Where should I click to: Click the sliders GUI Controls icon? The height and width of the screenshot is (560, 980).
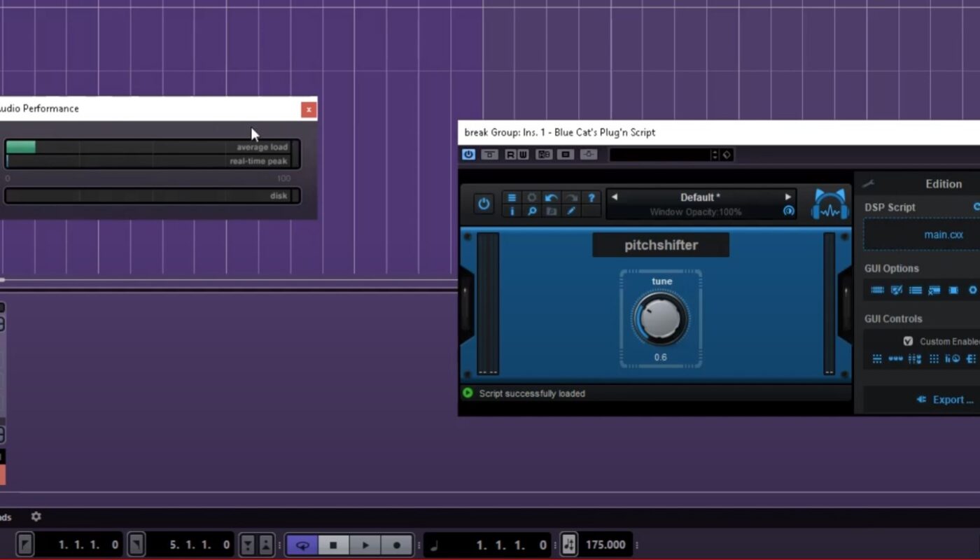914,359
